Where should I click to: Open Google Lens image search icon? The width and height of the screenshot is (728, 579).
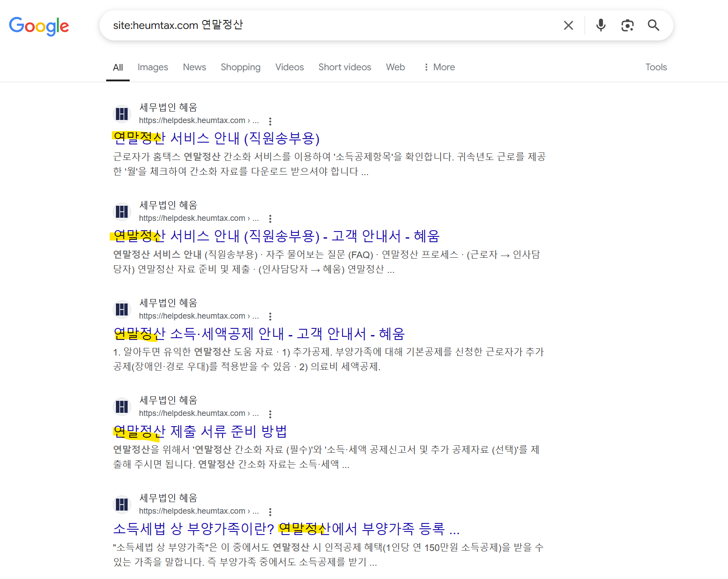pyautogui.click(x=627, y=25)
